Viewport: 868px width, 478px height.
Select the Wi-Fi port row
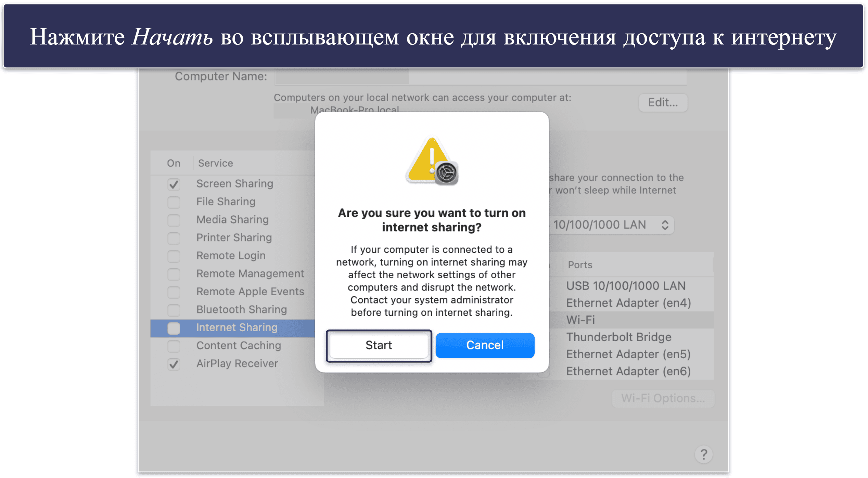[631, 320]
